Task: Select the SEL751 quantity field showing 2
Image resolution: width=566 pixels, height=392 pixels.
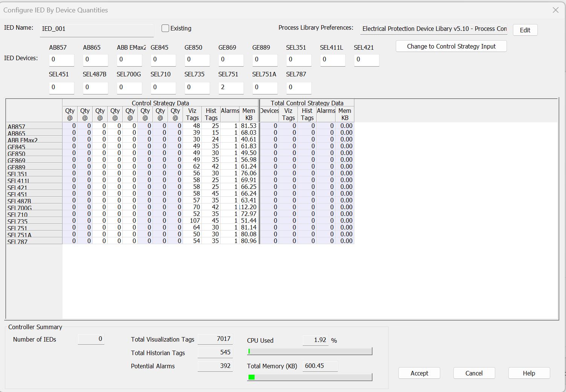Action: coord(231,88)
